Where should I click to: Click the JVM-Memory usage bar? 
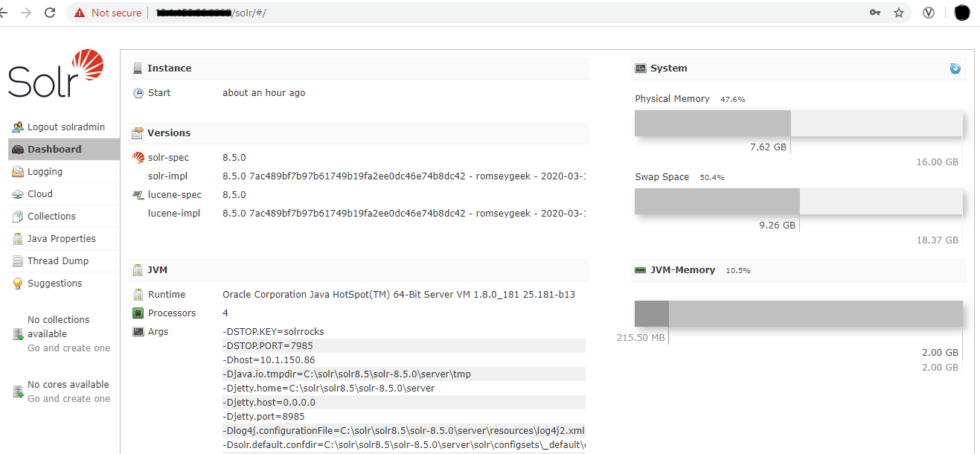point(798,314)
